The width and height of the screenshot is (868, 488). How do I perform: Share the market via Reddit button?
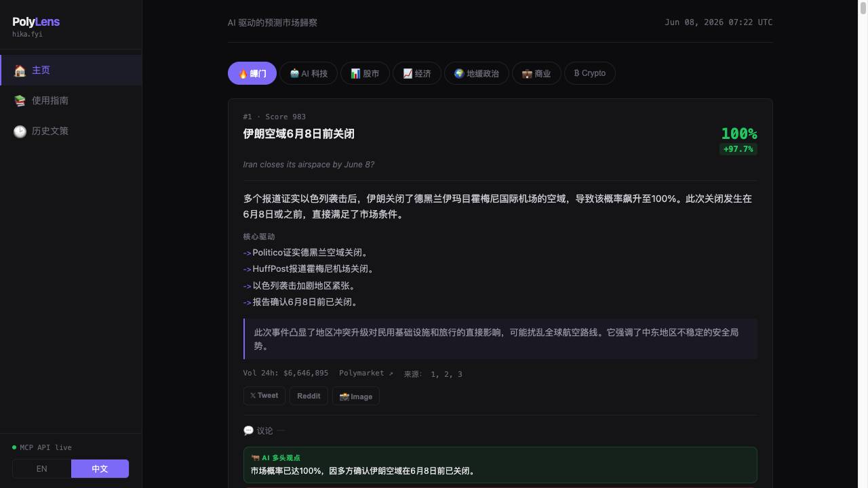309,396
